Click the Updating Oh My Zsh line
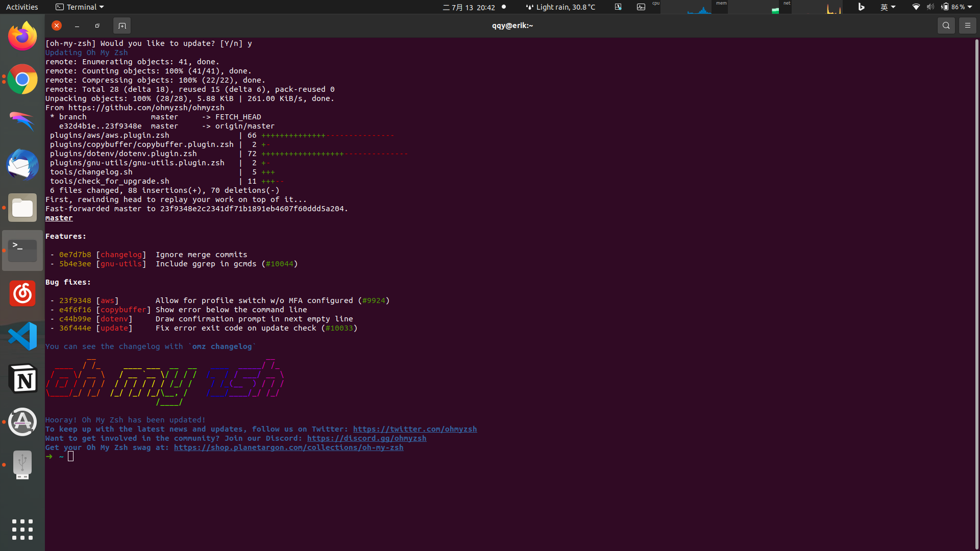Viewport: 980px width, 551px height. click(x=86, y=53)
